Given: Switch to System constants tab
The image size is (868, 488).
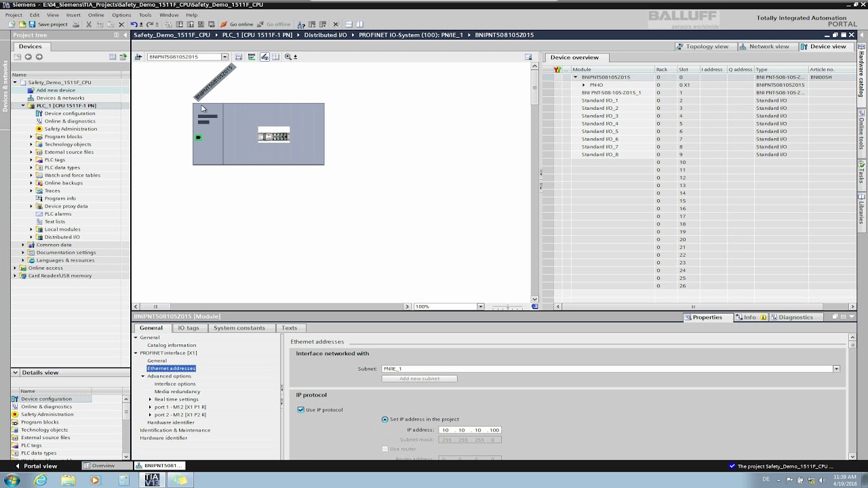Looking at the screenshot, I should click(x=239, y=328).
